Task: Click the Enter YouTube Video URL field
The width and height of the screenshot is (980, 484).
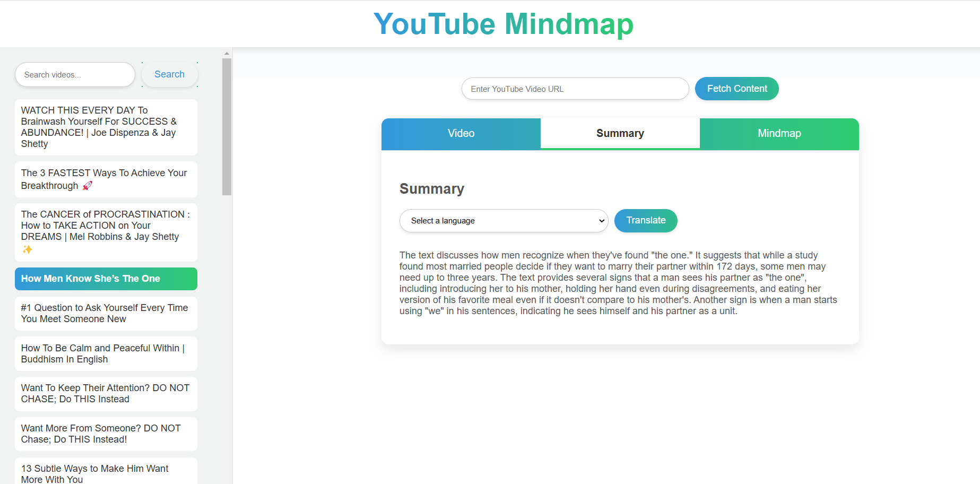Action: point(575,89)
